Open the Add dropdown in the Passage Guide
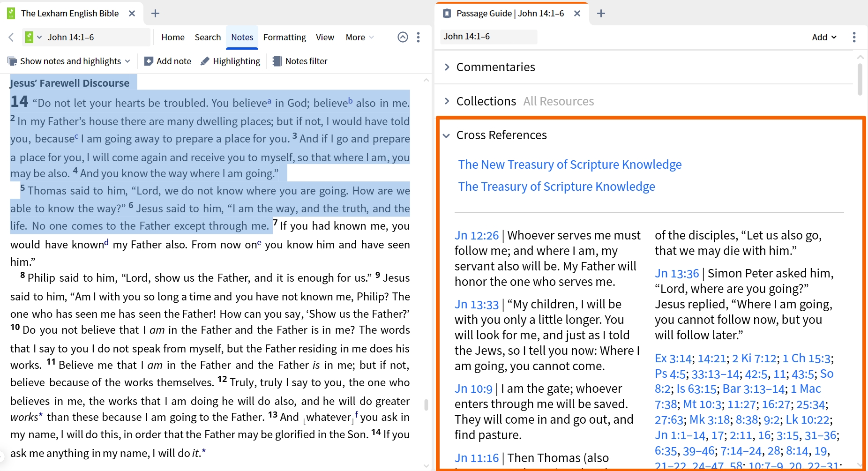 (824, 37)
